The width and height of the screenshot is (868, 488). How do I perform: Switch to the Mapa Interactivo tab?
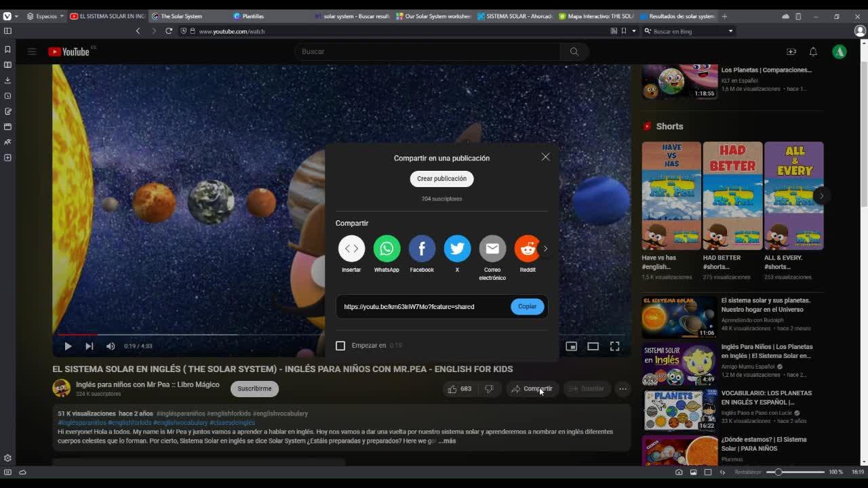(x=595, y=16)
